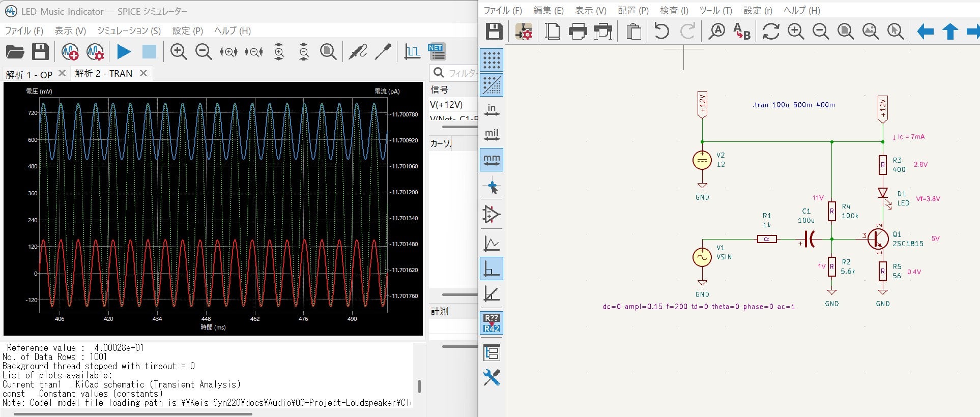Create a new analysis tab icon
The height and width of the screenshot is (417, 980).
point(70,52)
